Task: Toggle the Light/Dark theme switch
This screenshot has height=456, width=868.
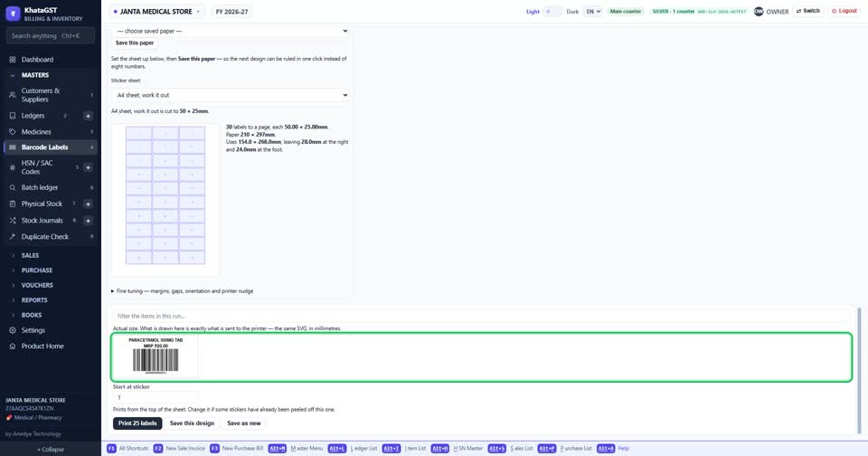Action: (x=552, y=11)
